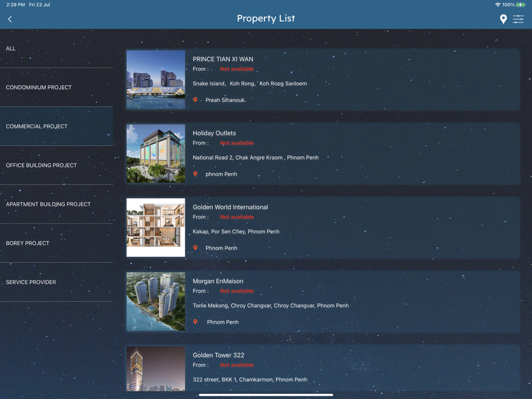Select SERVICE PROVIDER category

[x=57, y=282]
